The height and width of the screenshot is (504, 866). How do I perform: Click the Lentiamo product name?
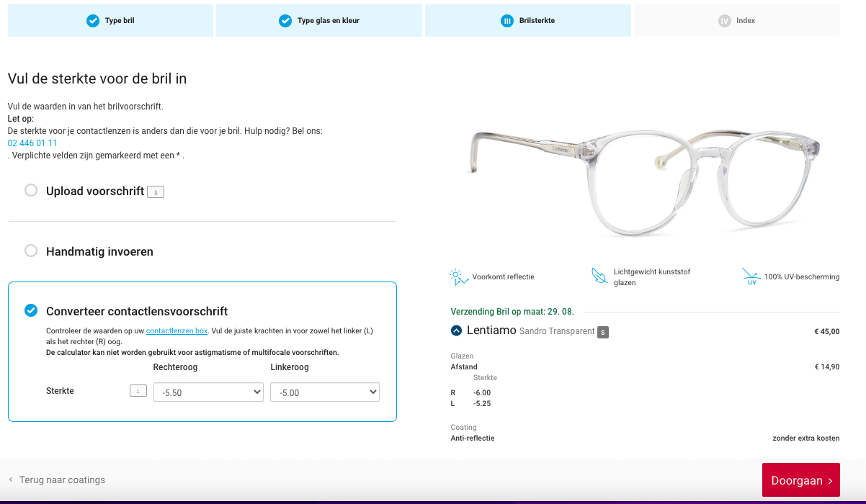[491, 330]
